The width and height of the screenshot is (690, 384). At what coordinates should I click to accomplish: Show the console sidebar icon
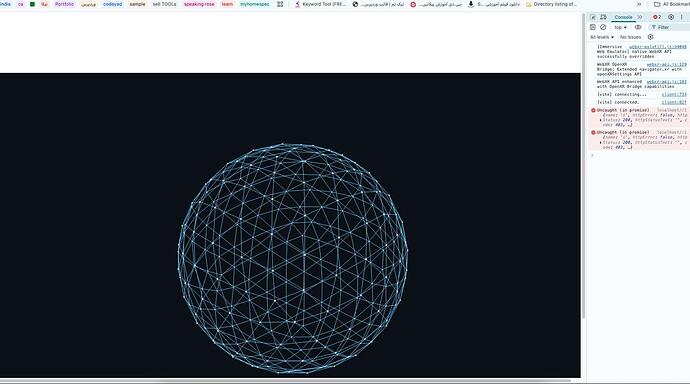pos(593,27)
